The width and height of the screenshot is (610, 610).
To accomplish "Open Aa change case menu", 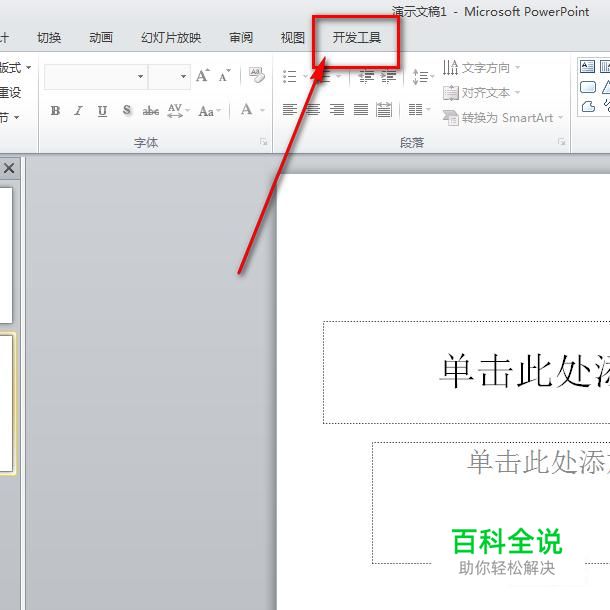I will 209,112.
